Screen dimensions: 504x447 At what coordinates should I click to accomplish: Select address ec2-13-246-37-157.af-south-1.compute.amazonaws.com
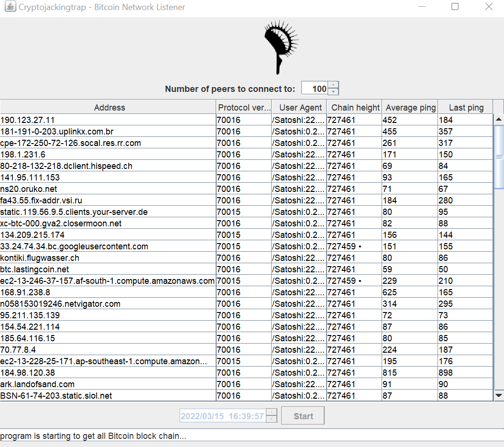tap(108, 280)
